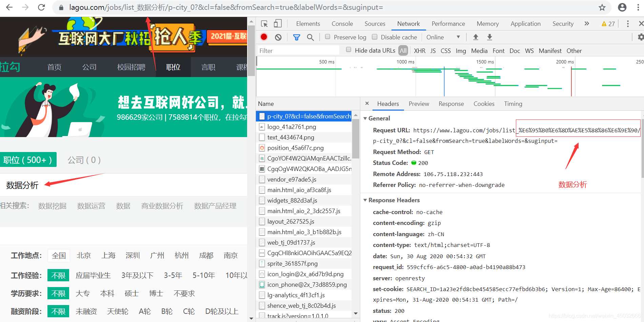The height and width of the screenshot is (322, 644).
Task: Stop the network recording red button
Action: [264, 37]
